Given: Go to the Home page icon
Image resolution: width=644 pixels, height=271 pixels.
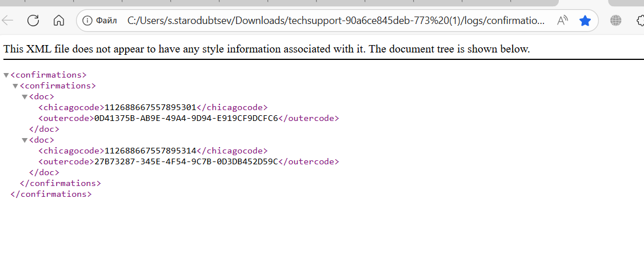Looking at the screenshot, I should [x=59, y=20].
